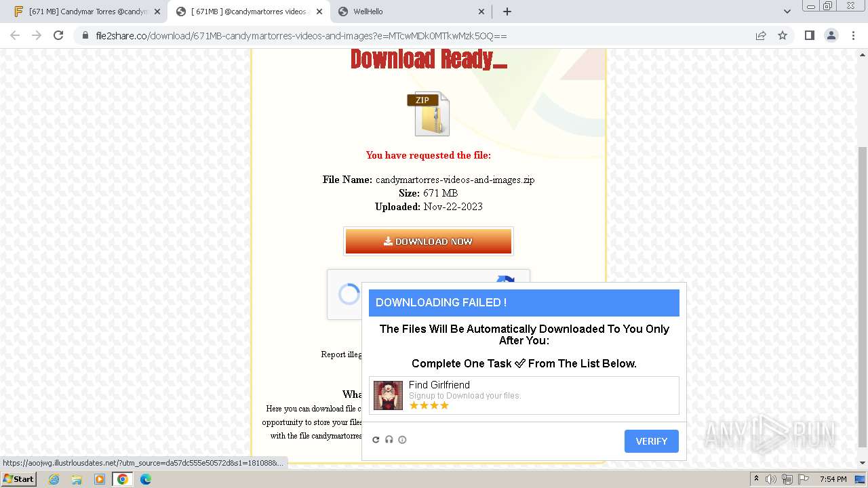Image resolution: width=868 pixels, height=488 pixels.
Task: Close the 671MB candymartorres videos tab
Action: tap(319, 12)
